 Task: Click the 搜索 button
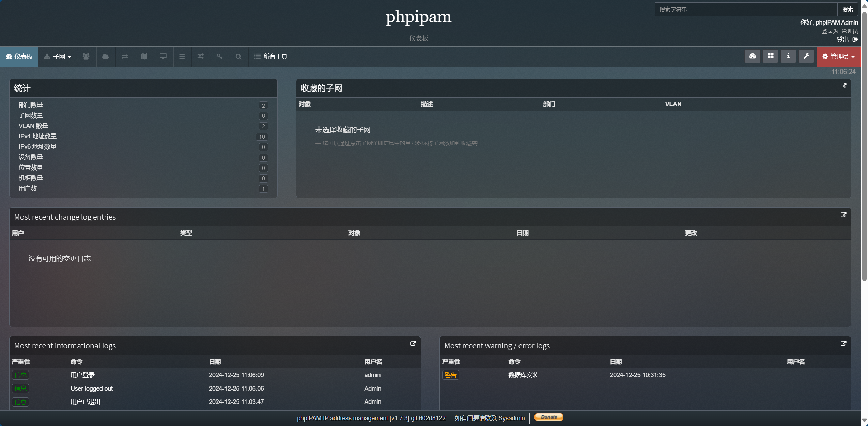(848, 9)
